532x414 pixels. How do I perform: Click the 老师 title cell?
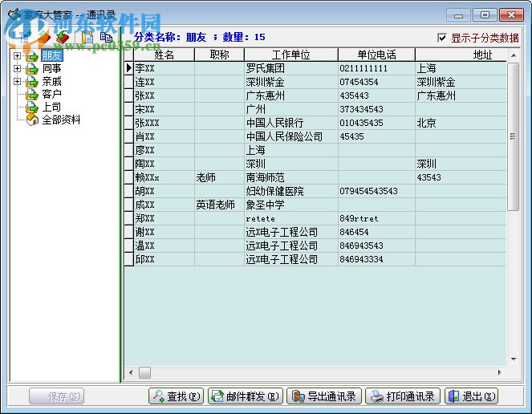[220, 177]
